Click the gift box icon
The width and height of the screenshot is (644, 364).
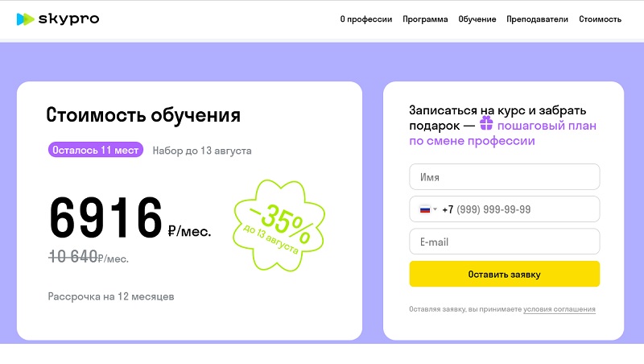(486, 124)
